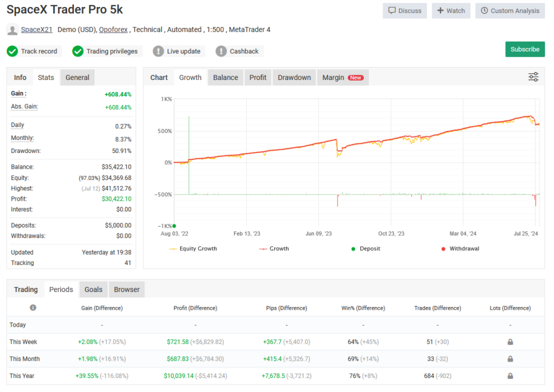Open the chart settings sliders icon
Screen dimensions: 554x392
pyautogui.click(x=533, y=77)
